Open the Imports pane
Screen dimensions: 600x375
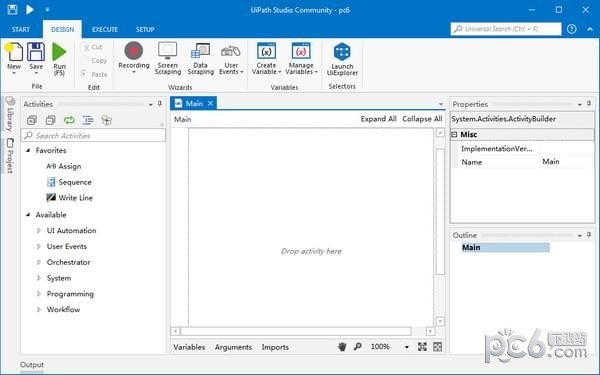275,347
